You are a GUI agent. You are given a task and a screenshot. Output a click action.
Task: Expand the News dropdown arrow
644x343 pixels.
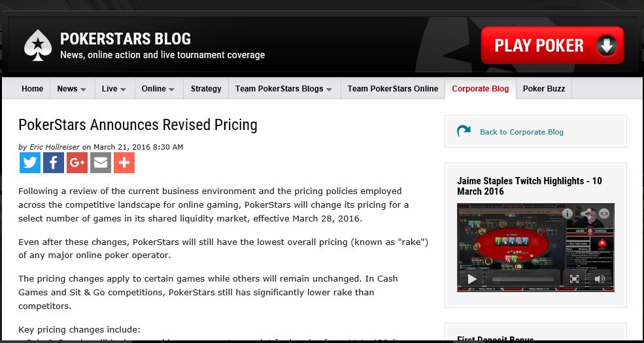83,90
